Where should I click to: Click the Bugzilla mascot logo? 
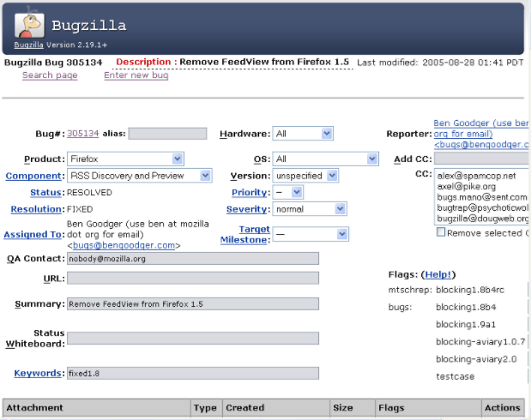[x=29, y=24]
